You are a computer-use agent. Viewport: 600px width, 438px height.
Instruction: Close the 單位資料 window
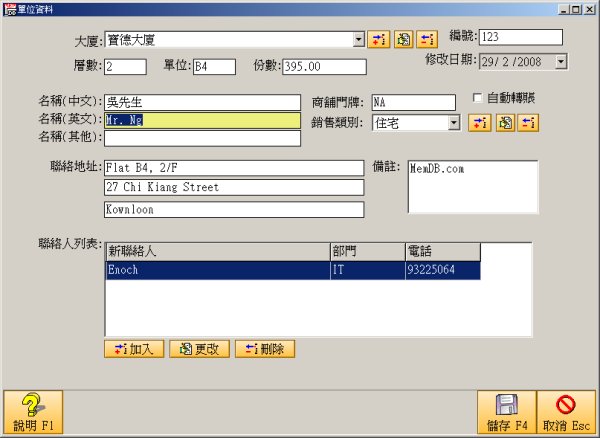pos(589,9)
